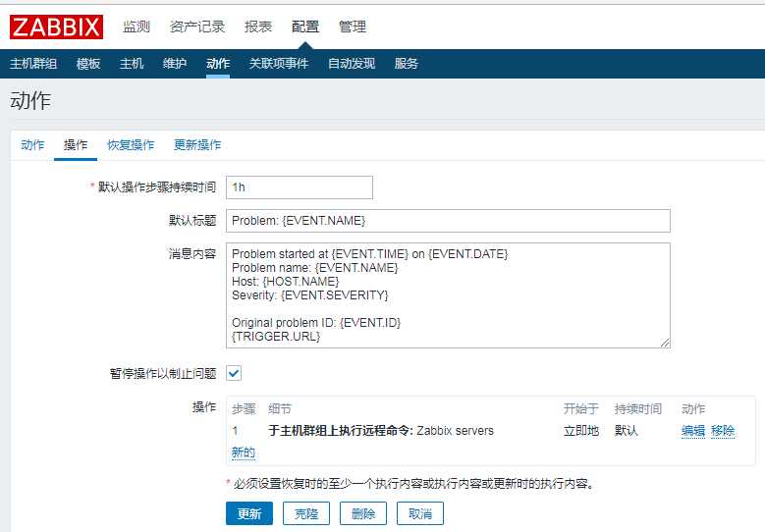Viewport: 765px width, 532px height.
Task: Click 编辑 for the Zabbix servers operation
Action: pos(693,431)
